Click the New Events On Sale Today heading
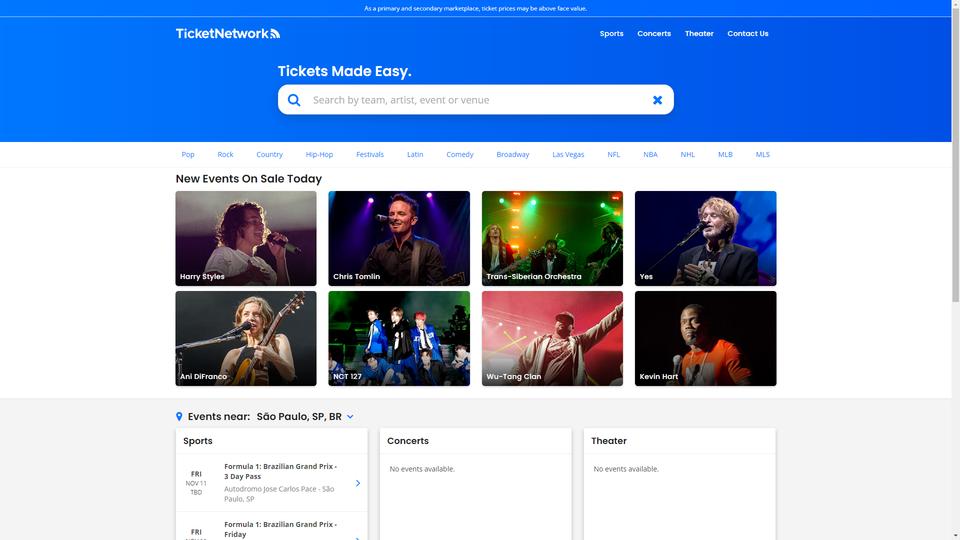This screenshot has height=540, width=960. pos(249,179)
